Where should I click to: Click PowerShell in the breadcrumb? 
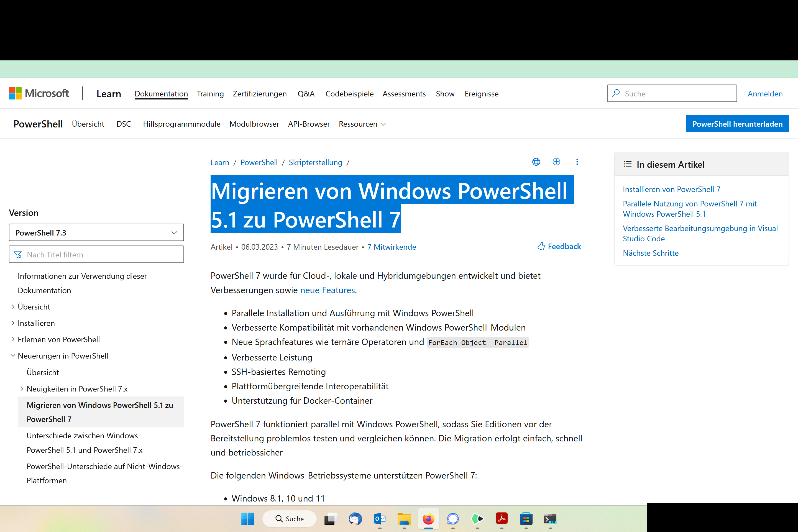point(259,163)
